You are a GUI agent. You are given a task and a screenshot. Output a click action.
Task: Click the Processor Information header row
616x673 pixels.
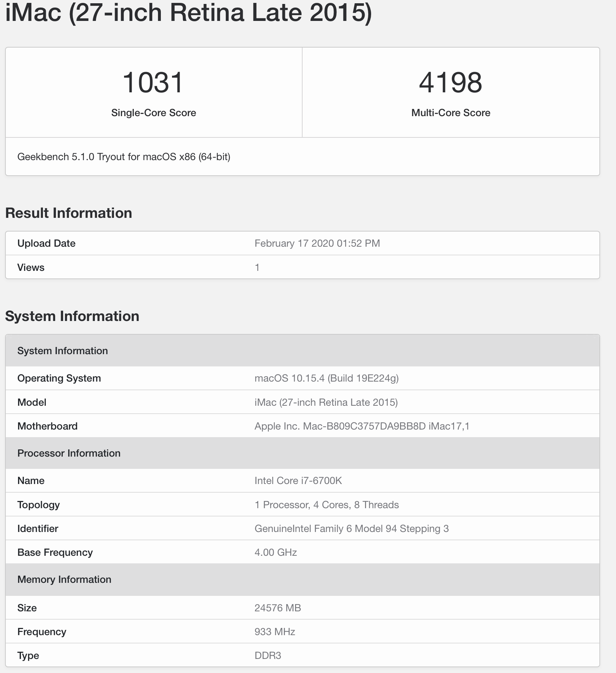click(303, 453)
